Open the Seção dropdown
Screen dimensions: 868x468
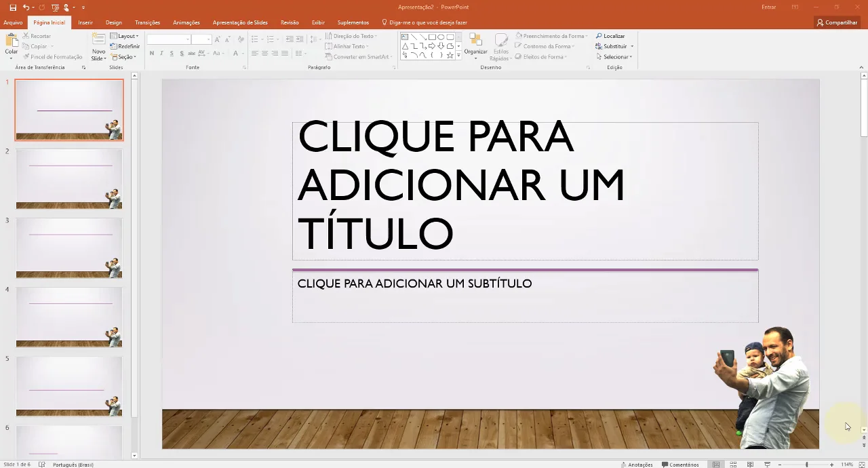pos(123,57)
